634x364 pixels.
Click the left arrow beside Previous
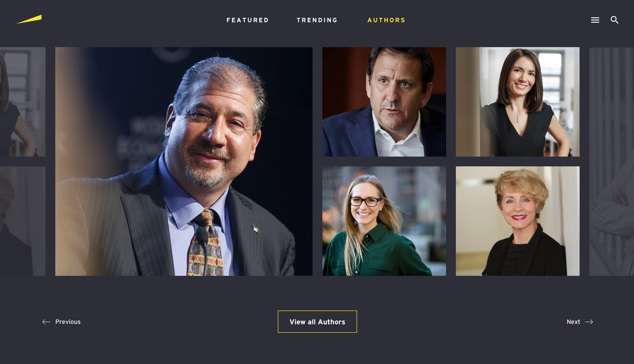pyautogui.click(x=46, y=322)
